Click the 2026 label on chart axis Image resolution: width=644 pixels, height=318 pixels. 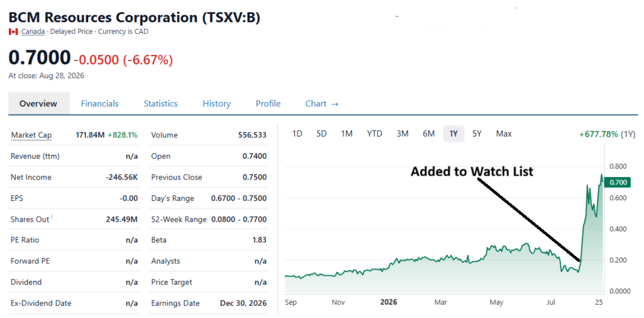(389, 302)
